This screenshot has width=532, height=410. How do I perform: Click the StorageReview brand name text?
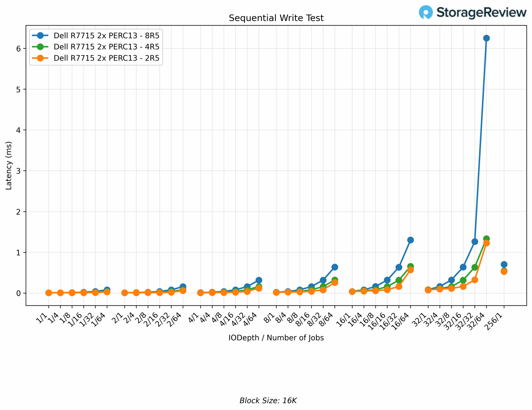coord(481,12)
